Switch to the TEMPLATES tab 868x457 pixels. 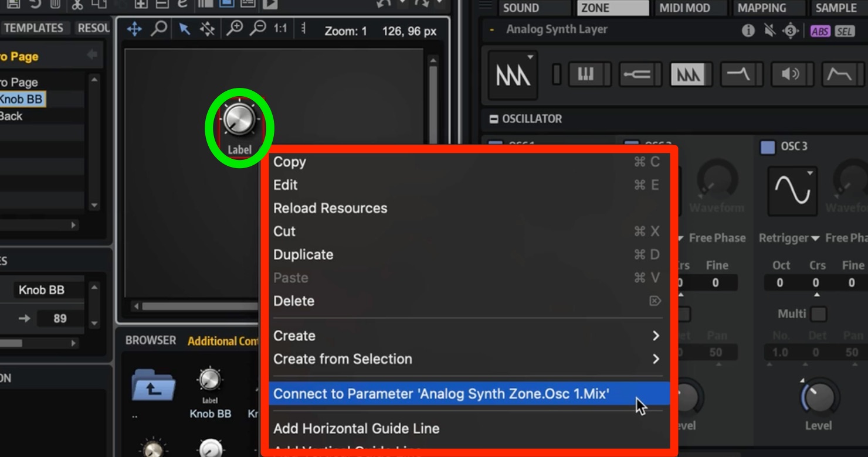[34, 28]
